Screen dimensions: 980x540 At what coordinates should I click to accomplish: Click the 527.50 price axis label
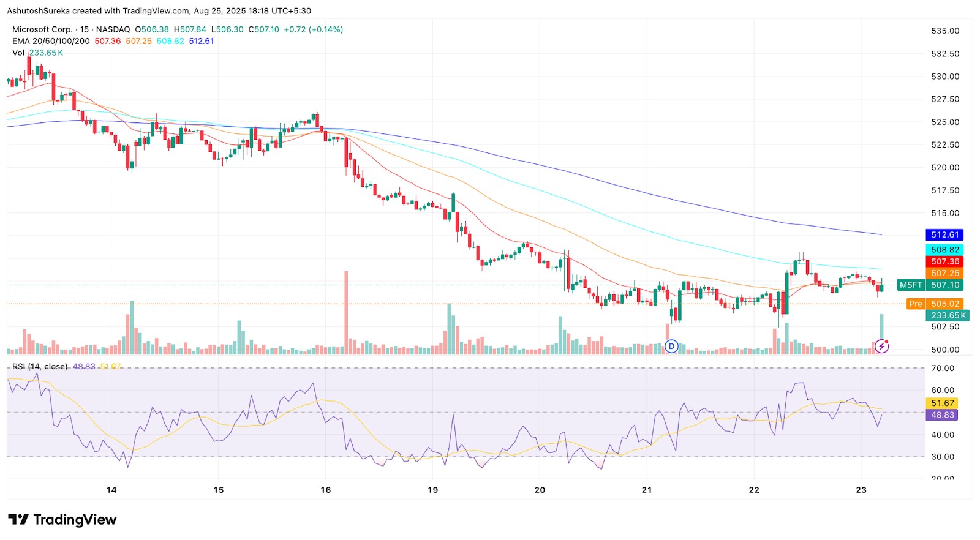tap(945, 99)
